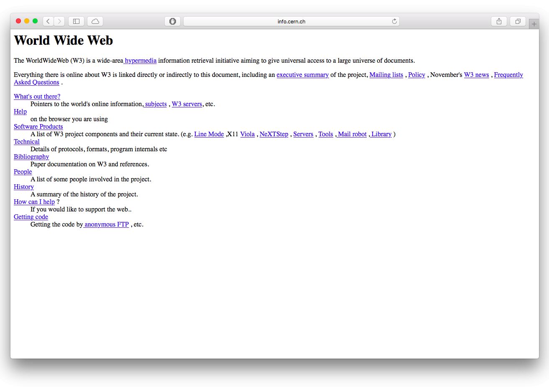
Task: Open the Share menu
Action: [498, 21]
